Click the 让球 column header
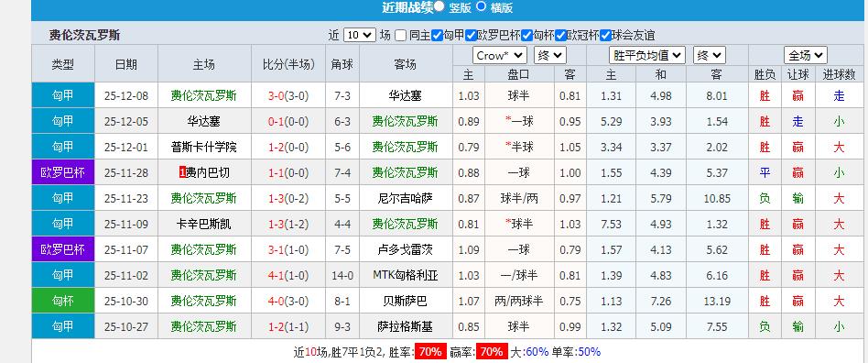Viewport: 868px width, 363px height. [x=797, y=74]
